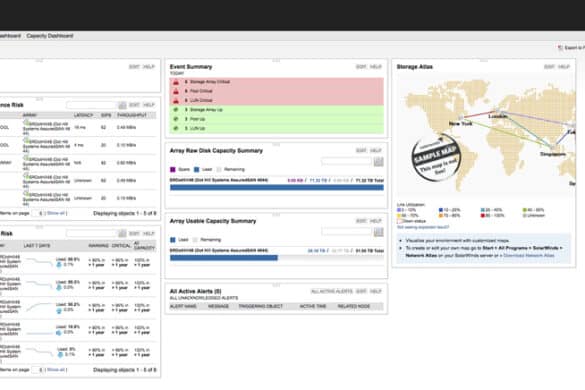
Task: Click HELP in Array Usable Capacity Summary
Action: pyautogui.click(x=376, y=221)
